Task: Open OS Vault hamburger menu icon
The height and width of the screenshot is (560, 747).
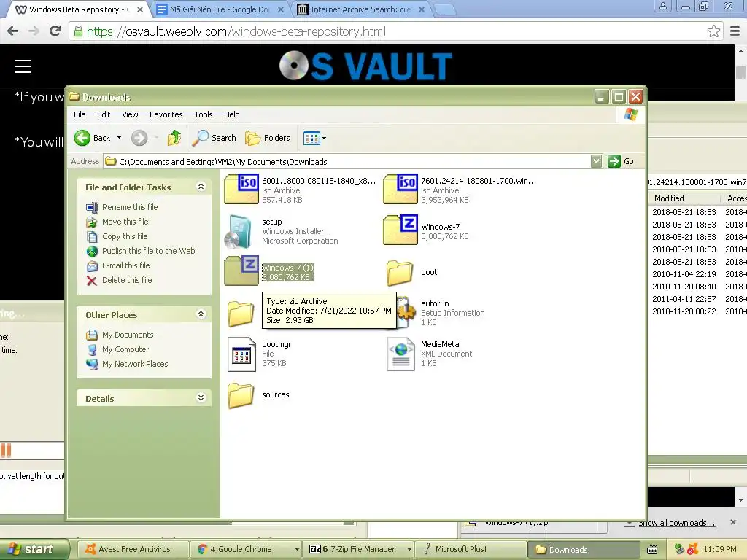Action: [23, 66]
